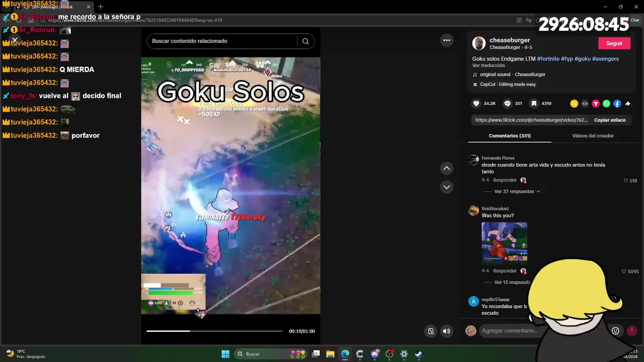This screenshot has width=644, height=362.
Task: Focus the Agregar comentario input
Action: point(543,331)
